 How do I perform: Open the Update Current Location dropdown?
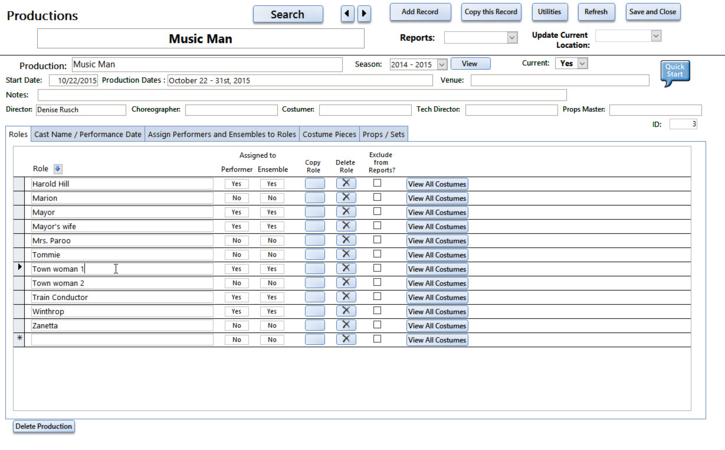coord(656,36)
